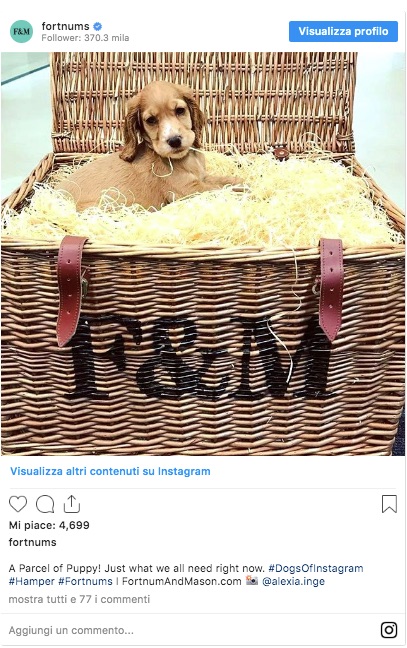Open the fortnums username in header
Screen dimensions: 407x648
65,26
